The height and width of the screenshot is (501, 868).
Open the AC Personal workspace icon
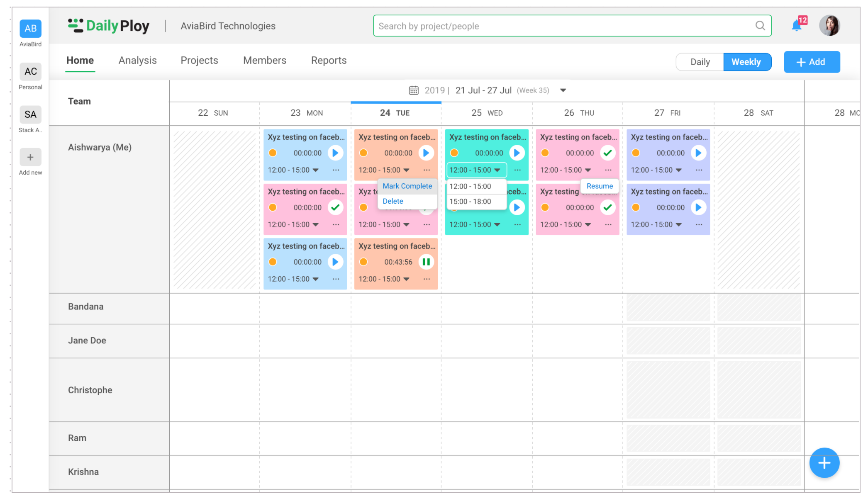pos(30,71)
